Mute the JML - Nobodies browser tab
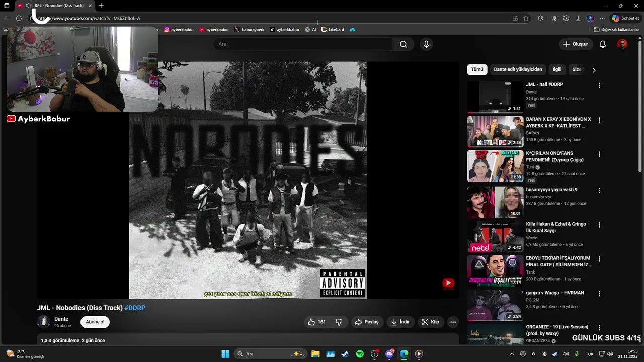Screen dimensions: 644x362 pyautogui.click(x=28, y=6)
